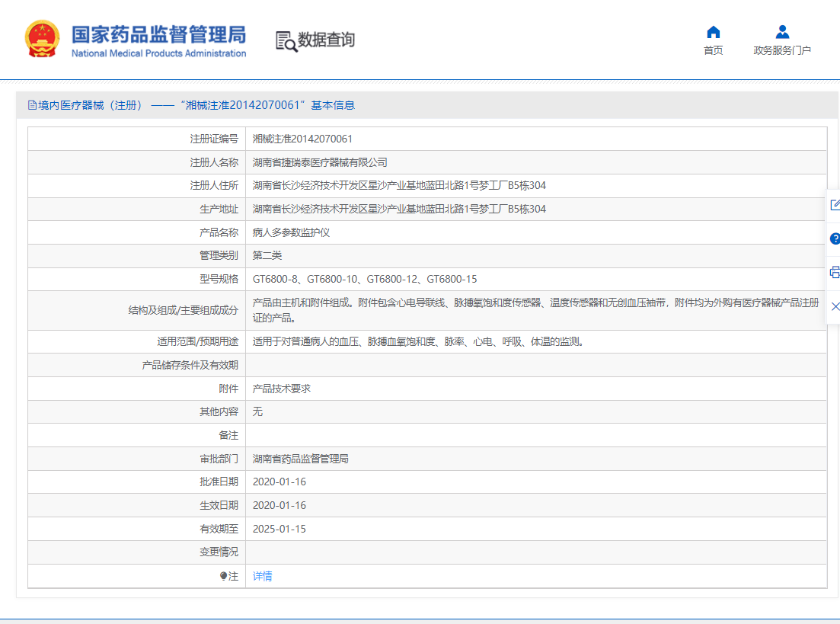
Task: Click the 备注 label
Action: [x=228, y=435]
